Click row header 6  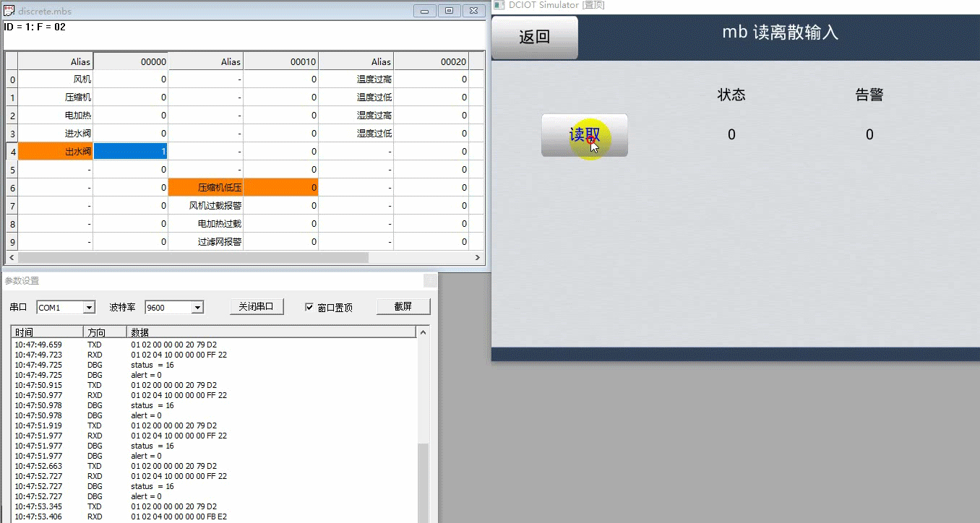tap(12, 188)
